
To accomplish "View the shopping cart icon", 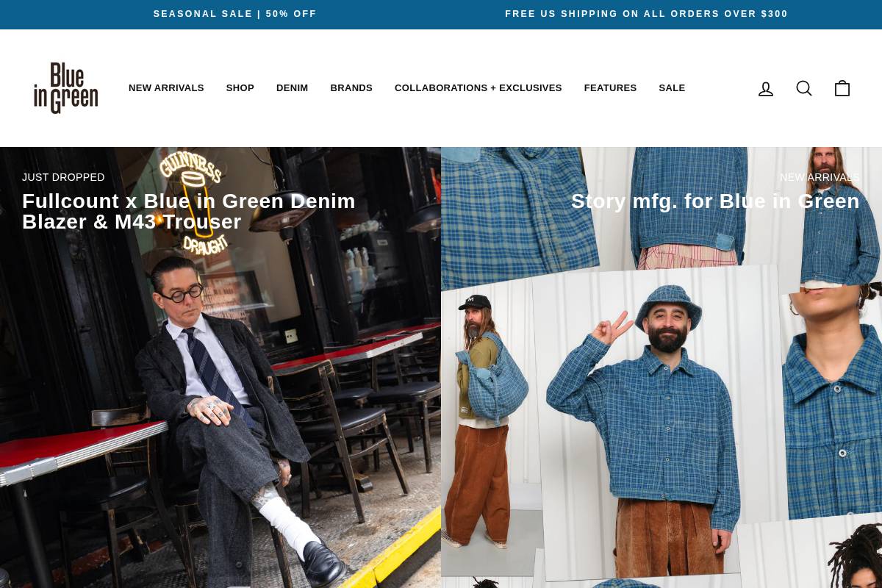I will click(842, 88).
